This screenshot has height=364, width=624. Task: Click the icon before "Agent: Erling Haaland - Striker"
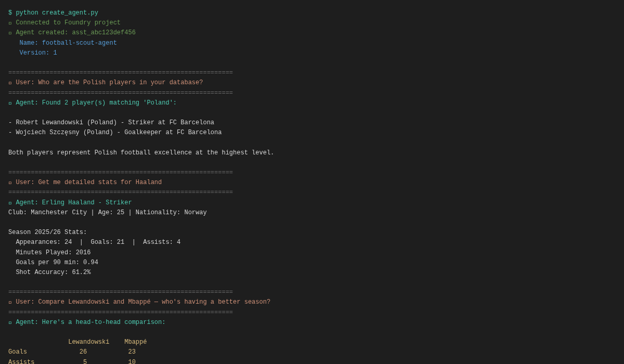pyautogui.click(x=10, y=203)
